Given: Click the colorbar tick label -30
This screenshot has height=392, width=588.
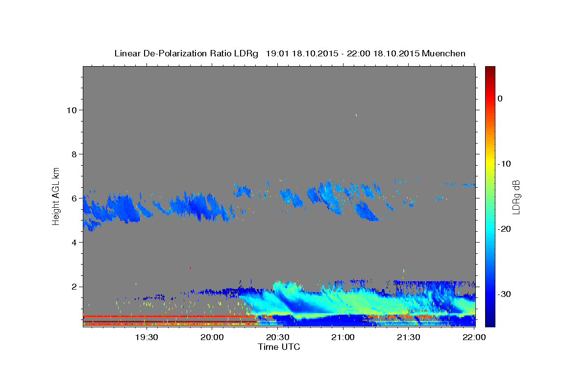Looking at the screenshot, I should (x=505, y=294).
